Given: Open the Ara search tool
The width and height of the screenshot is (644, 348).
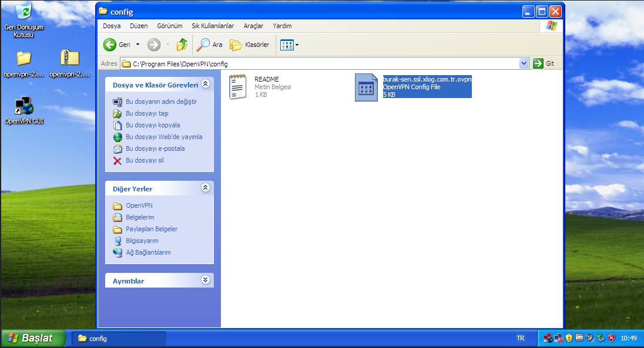Looking at the screenshot, I should (x=209, y=45).
